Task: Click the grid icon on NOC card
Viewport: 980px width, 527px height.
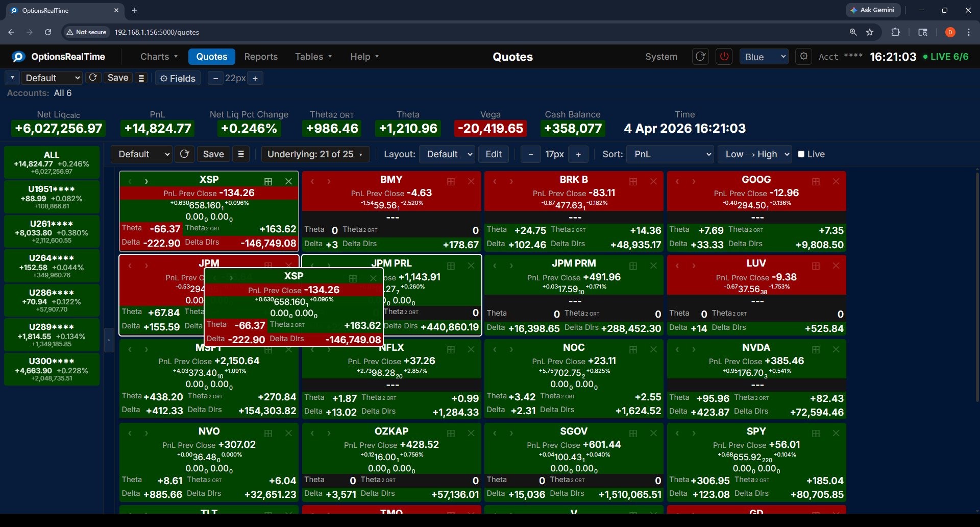Action: pos(633,349)
